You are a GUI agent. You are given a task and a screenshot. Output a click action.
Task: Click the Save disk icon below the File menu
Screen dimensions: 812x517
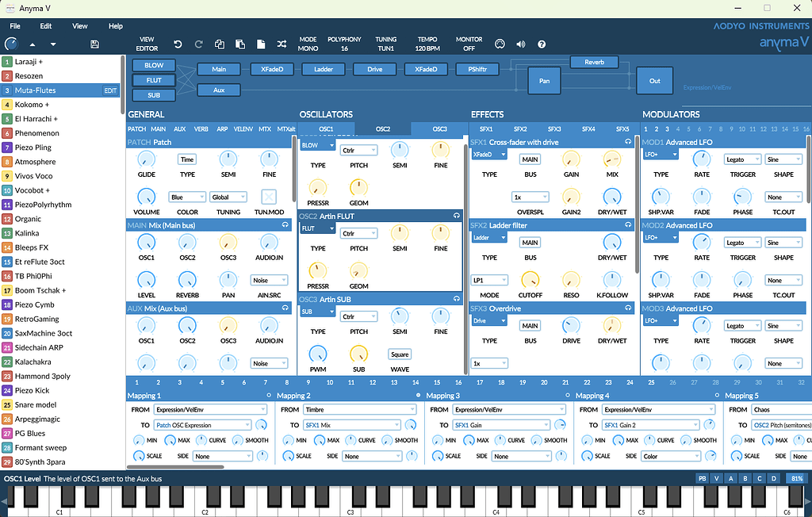(x=94, y=44)
